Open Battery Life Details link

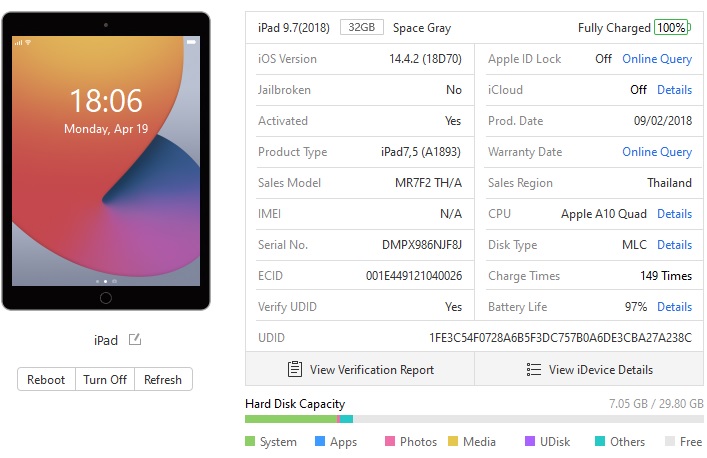[x=674, y=307]
